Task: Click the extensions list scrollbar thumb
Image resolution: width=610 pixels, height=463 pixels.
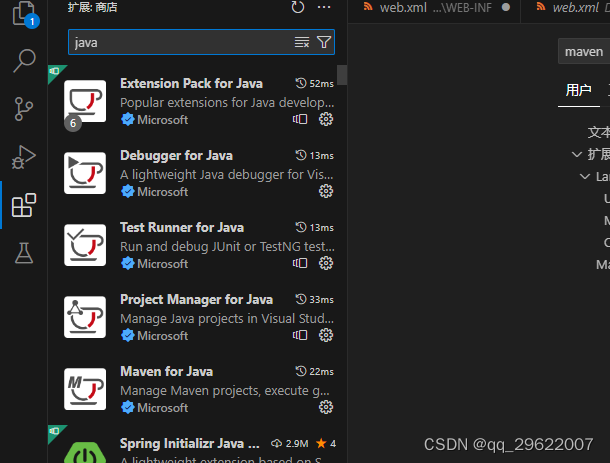Action: (x=342, y=75)
